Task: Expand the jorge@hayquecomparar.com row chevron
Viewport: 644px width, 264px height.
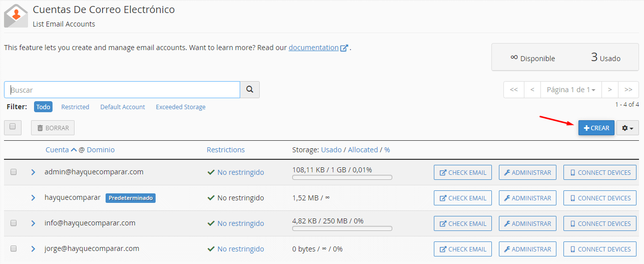Action: click(x=33, y=249)
